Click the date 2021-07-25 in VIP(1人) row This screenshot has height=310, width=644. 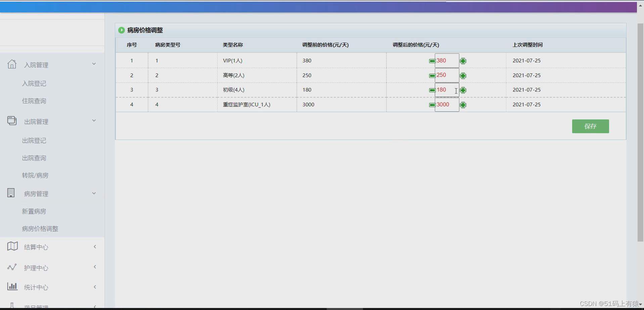click(526, 61)
